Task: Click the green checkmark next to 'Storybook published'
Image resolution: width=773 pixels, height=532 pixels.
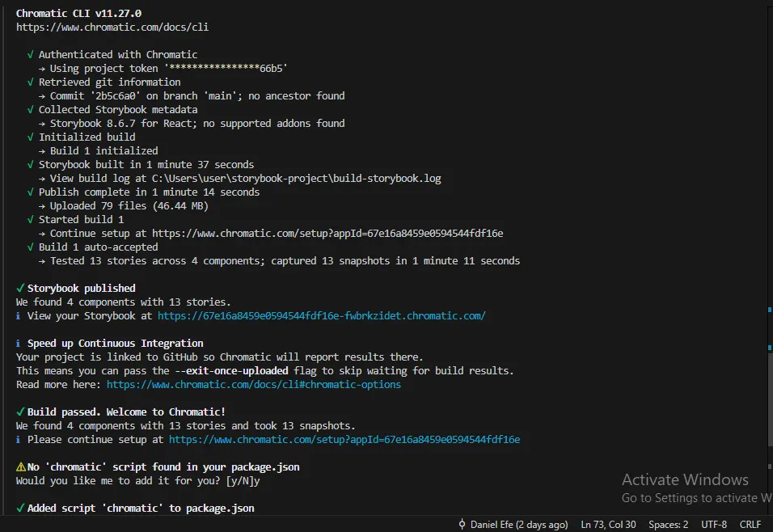Action: pos(20,288)
